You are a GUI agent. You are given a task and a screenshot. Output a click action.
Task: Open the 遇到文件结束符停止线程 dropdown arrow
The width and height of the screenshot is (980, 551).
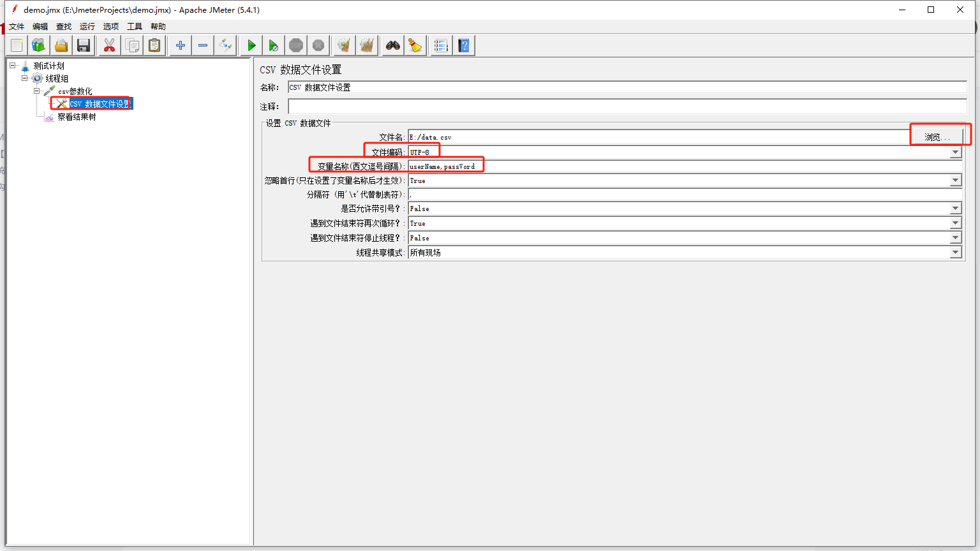[955, 238]
